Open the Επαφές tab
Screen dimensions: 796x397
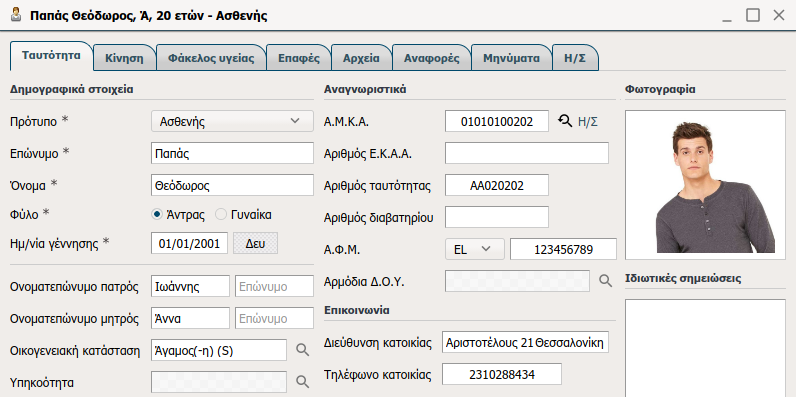pyautogui.click(x=298, y=58)
